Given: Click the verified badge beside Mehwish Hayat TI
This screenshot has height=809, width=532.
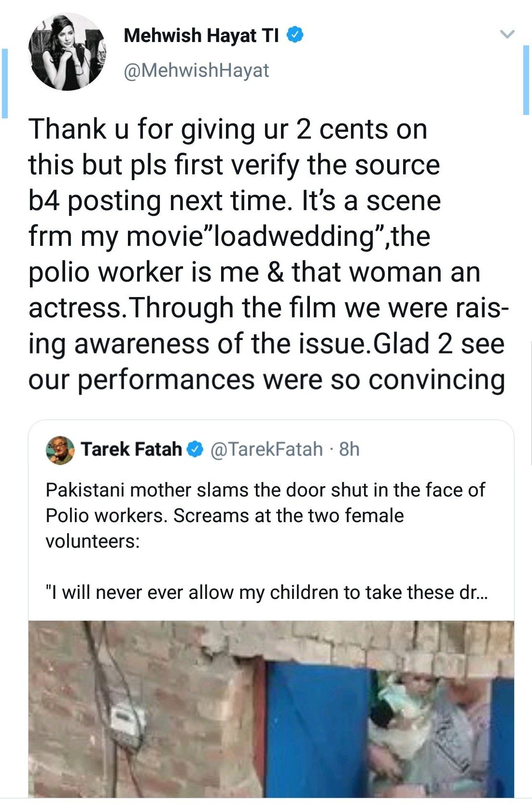Looking at the screenshot, I should click(295, 35).
